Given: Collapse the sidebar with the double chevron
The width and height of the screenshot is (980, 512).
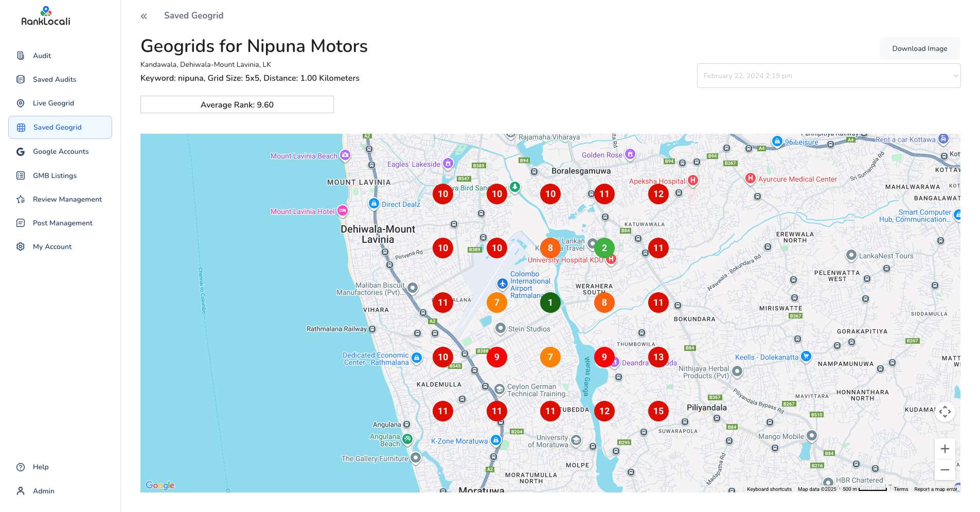Looking at the screenshot, I should click(x=144, y=16).
